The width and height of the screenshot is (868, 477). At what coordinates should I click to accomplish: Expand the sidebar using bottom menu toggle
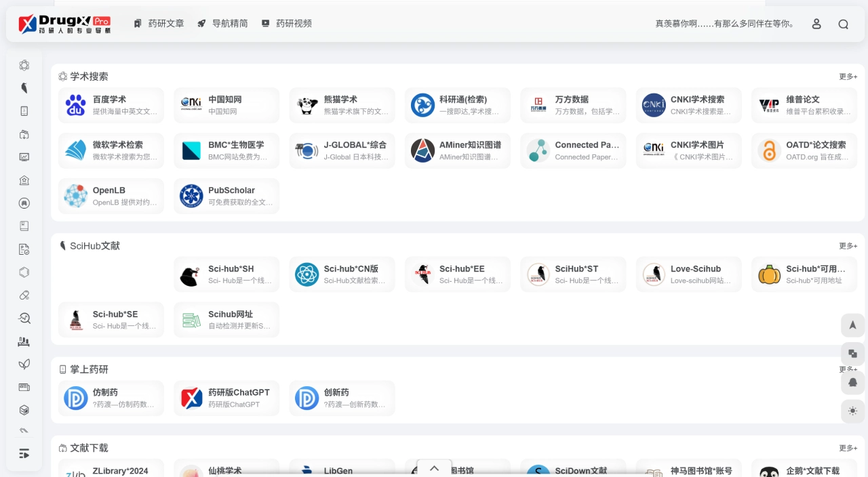24,453
